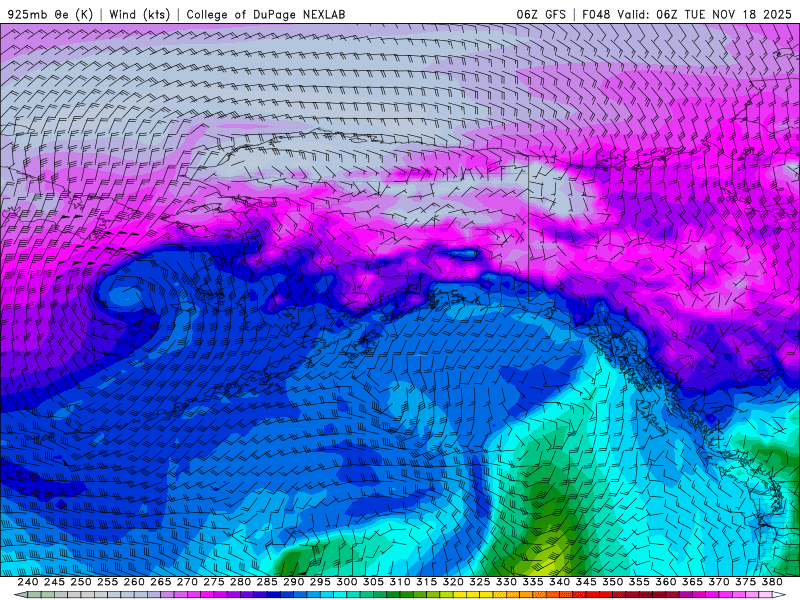Image resolution: width=800 pixels, height=600 pixels.
Task: Click the 260 value on the color scale
Action: [134, 582]
